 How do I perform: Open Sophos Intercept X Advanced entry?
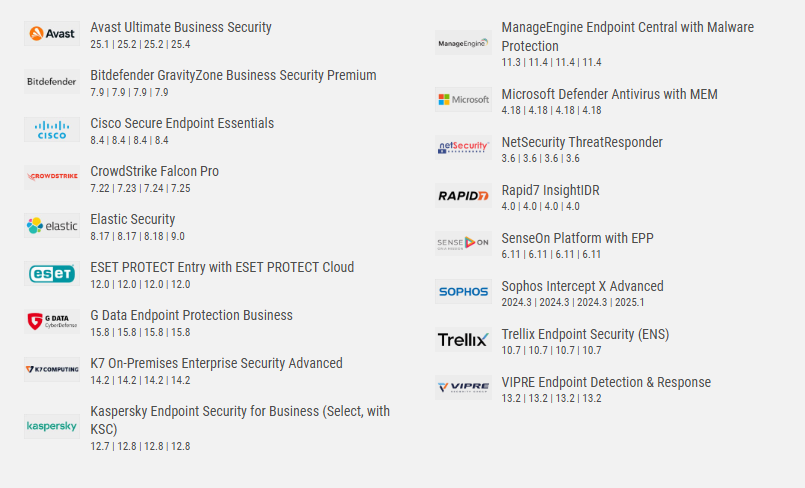click(x=582, y=286)
